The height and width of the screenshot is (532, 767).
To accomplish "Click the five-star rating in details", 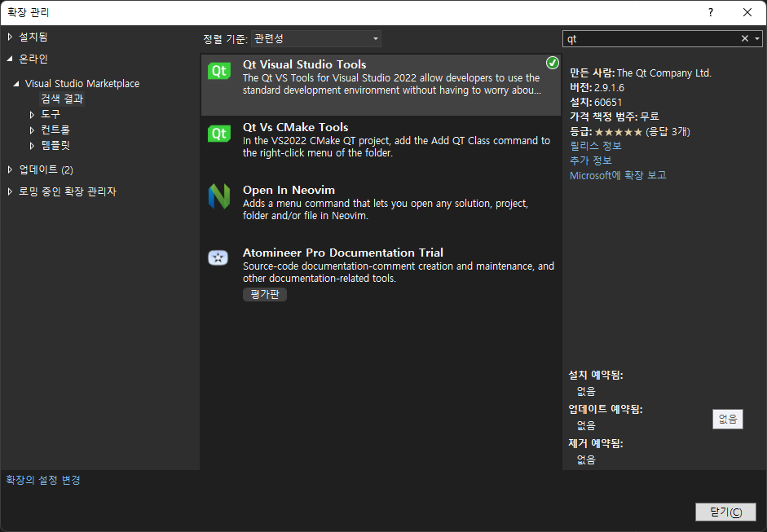I will pyautogui.click(x=619, y=132).
